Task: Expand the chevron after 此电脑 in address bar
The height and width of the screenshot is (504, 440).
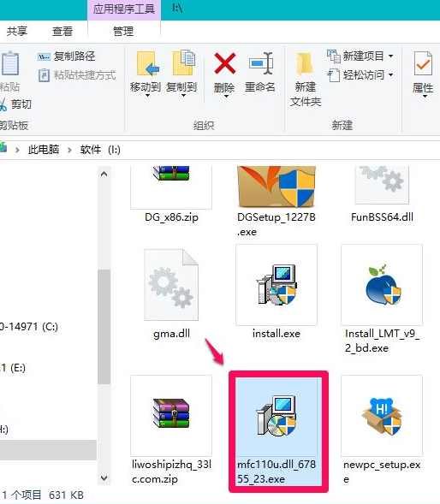Action: (x=69, y=150)
